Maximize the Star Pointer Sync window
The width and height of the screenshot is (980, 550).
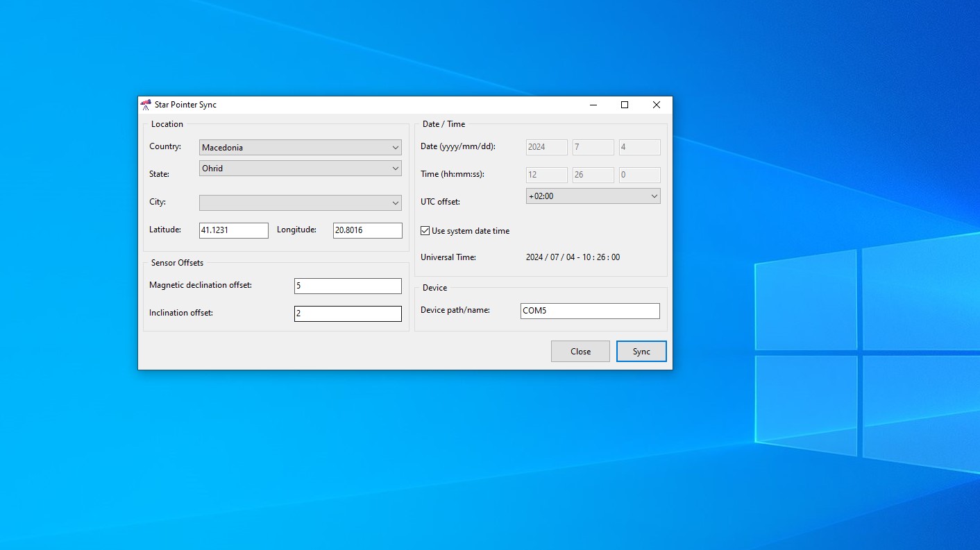625,105
